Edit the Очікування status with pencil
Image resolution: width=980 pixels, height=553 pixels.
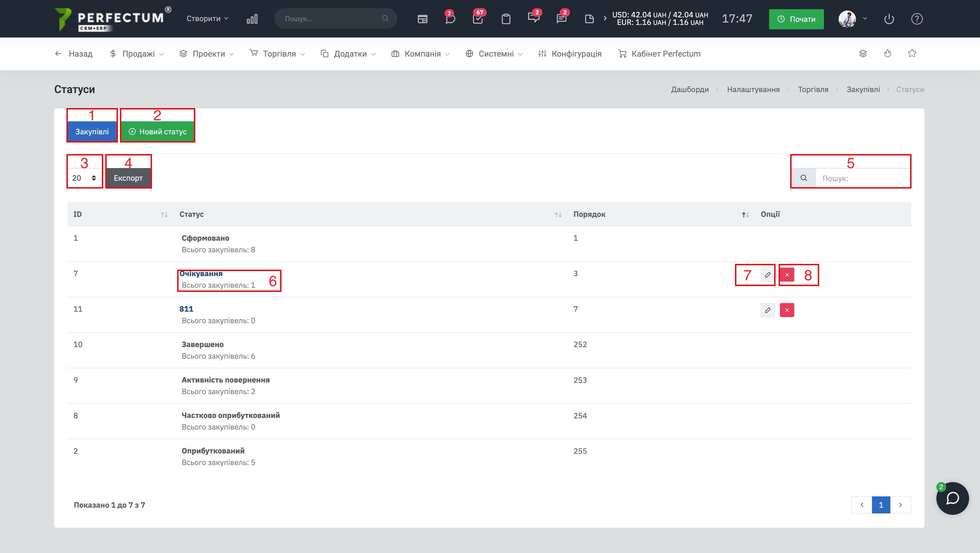(x=767, y=275)
